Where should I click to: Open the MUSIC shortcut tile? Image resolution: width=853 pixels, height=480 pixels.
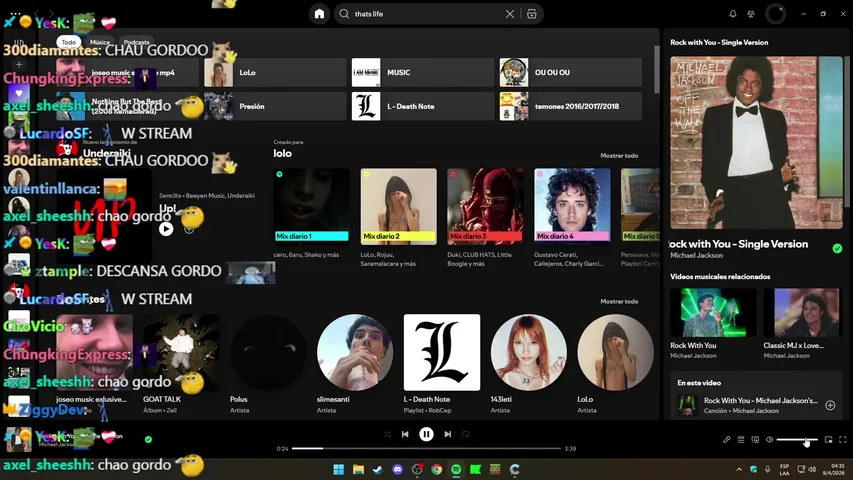423,72
